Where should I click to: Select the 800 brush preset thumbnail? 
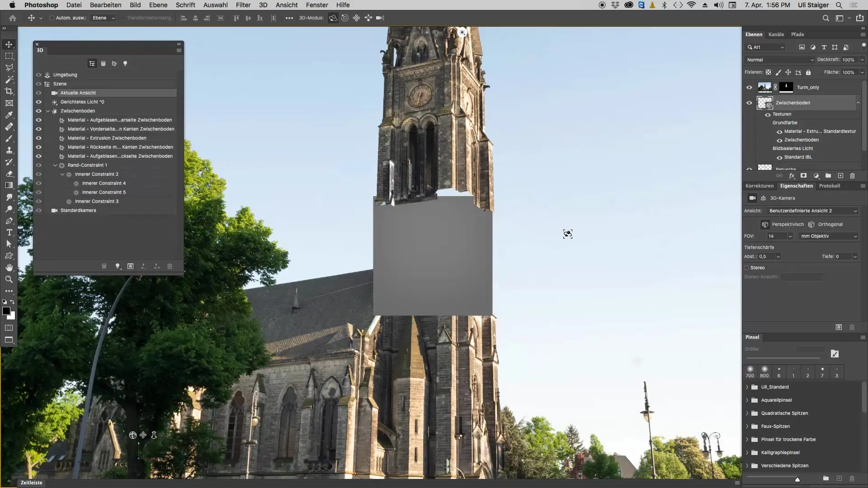point(764,372)
